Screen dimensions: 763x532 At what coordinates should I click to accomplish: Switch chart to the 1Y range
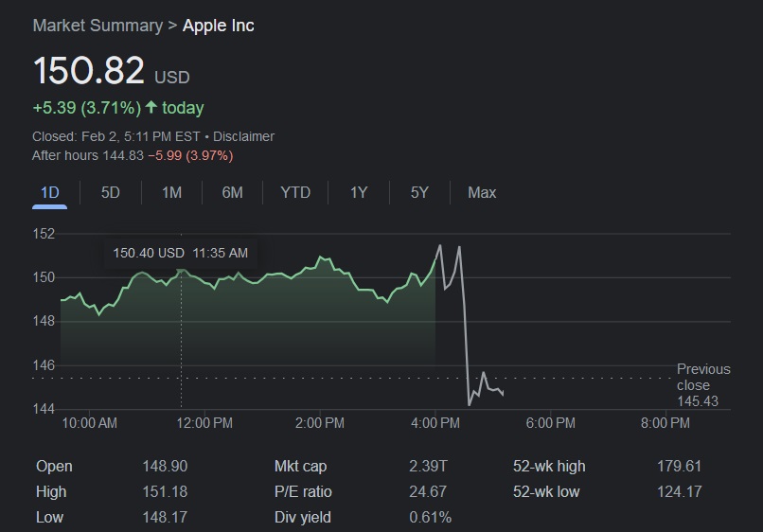(359, 193)
